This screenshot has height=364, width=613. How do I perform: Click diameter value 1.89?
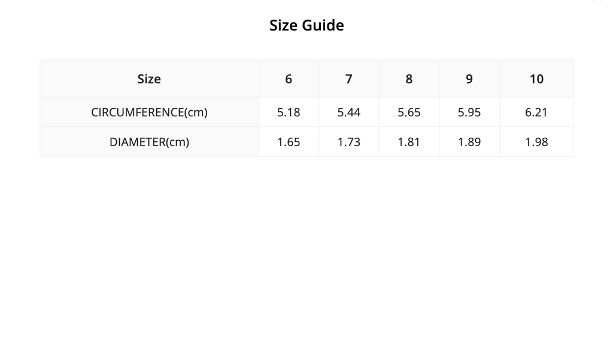[x=469, y=142]
